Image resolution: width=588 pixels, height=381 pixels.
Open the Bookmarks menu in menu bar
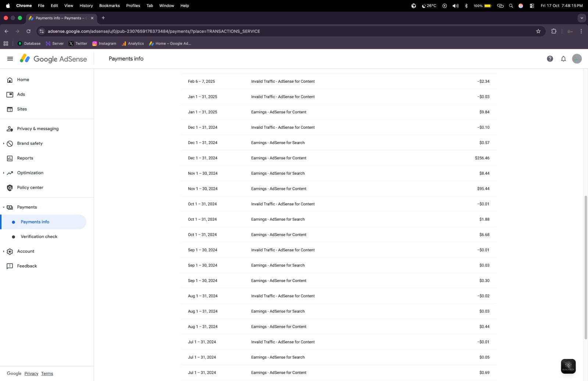(x=109, y=6)
